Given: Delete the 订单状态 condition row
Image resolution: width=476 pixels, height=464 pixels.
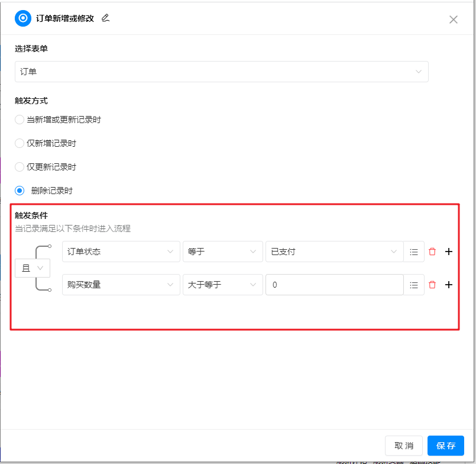Looking at the screenshot, I should point(432,252).
